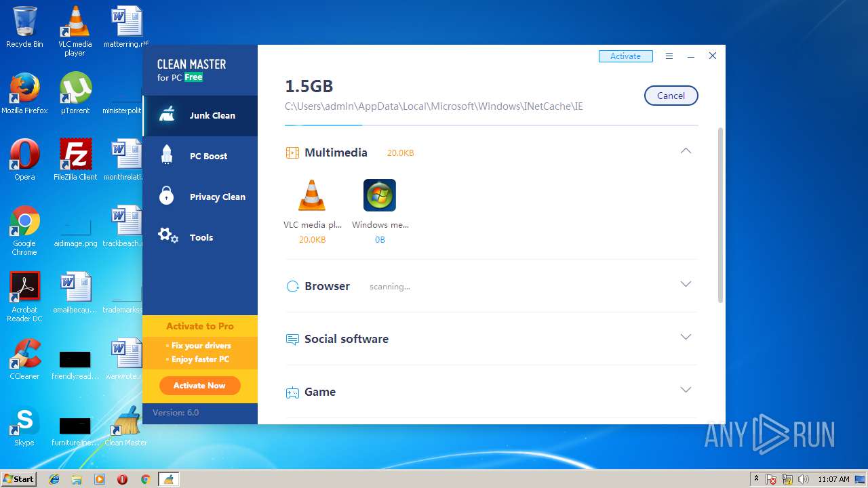The image size is (868, 488).
Task: Select emailbecau document on desktop
Action: pos(75,293)
